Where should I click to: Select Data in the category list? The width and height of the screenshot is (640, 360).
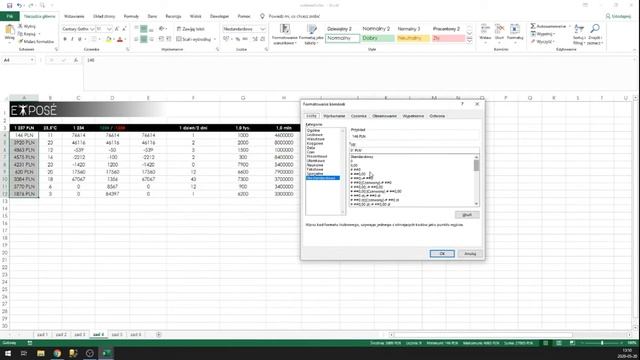tap(311, 147)
